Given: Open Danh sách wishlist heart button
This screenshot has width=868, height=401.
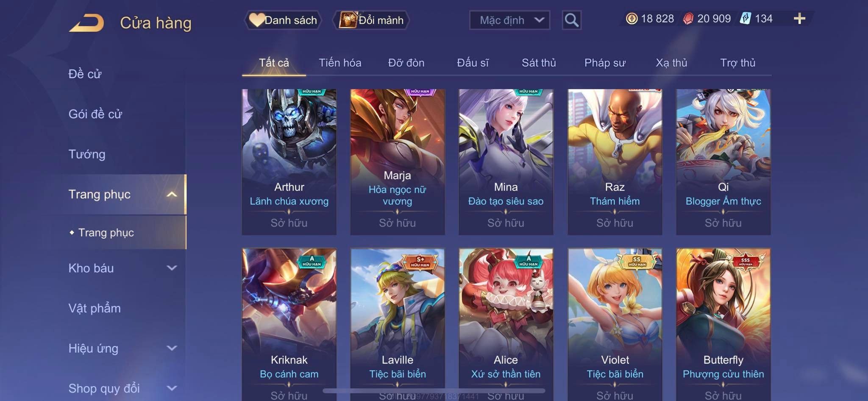Looking at the screenshot, I should [283, 20].
